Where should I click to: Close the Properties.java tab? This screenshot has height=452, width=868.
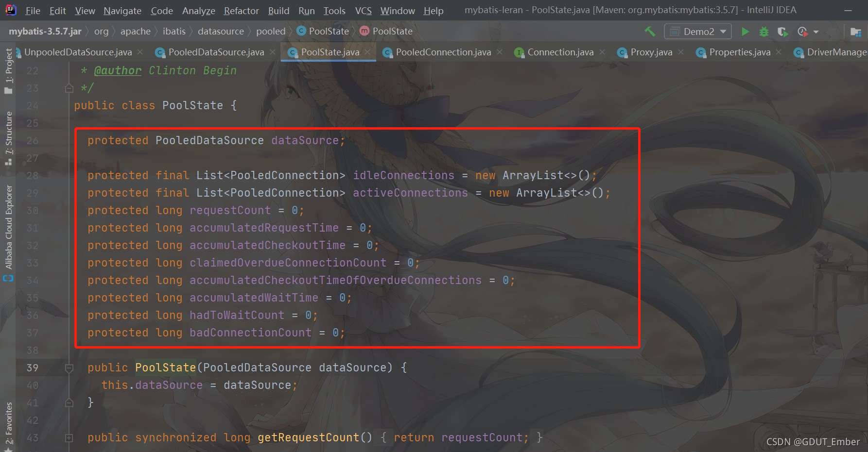[779, 52]
